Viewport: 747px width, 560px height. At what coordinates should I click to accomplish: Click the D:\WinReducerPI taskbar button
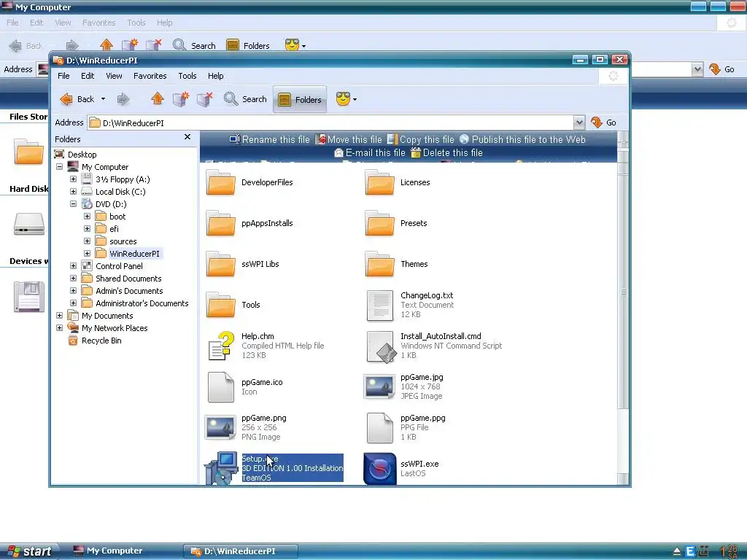(241, 551)
